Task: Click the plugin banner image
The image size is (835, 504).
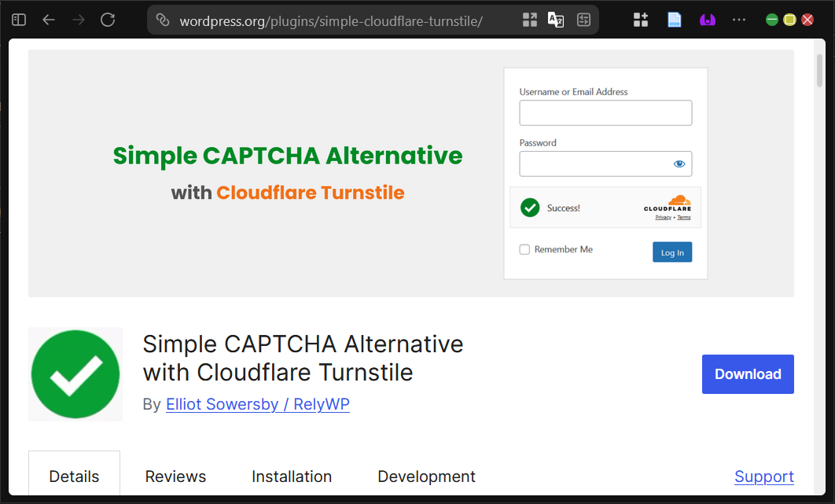Action: [x=410, y=173]
